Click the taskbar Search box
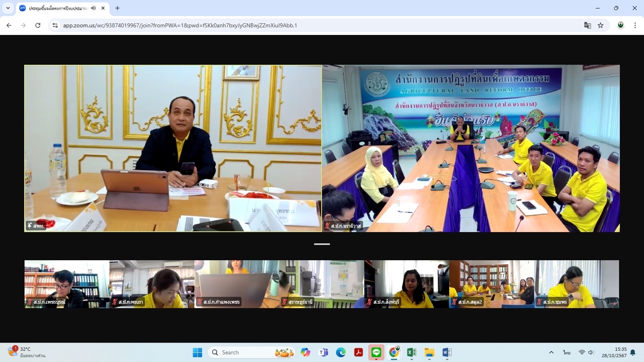The image size is (644, 362). (x=252, y=352)
